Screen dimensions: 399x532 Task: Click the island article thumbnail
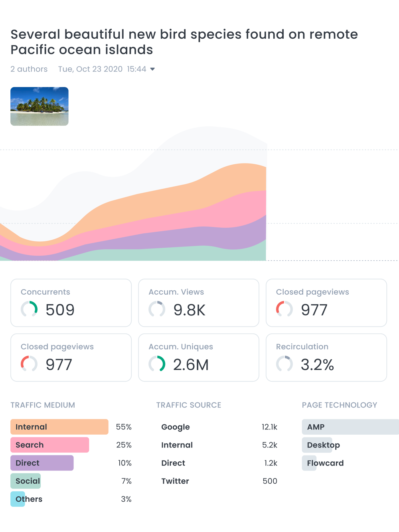(x=40, y=106)
